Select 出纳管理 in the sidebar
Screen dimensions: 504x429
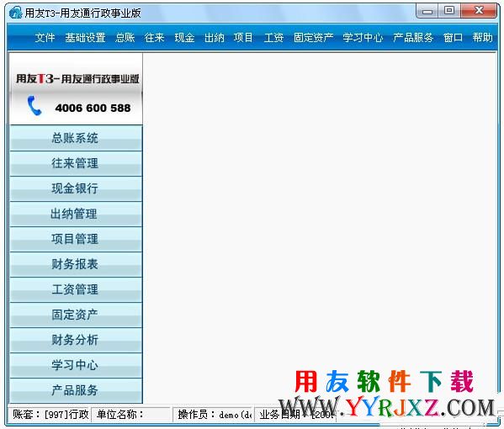tap(76, 214)
